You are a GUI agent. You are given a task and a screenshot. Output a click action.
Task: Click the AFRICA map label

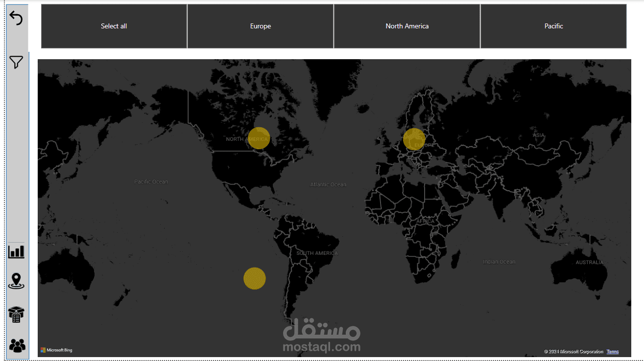coord(425,222)
